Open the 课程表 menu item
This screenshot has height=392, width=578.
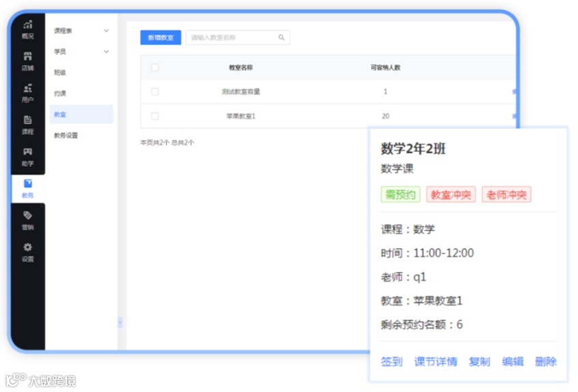(63, 31)
